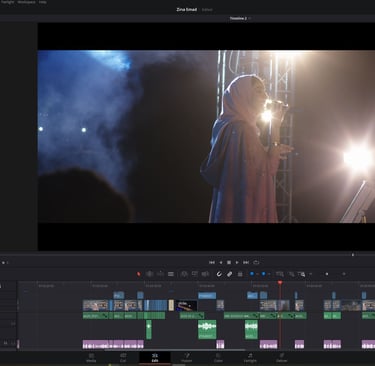Viewport: 375px width, 366px height.
Task: Click the Zina Smad project title
Action: 186,9
